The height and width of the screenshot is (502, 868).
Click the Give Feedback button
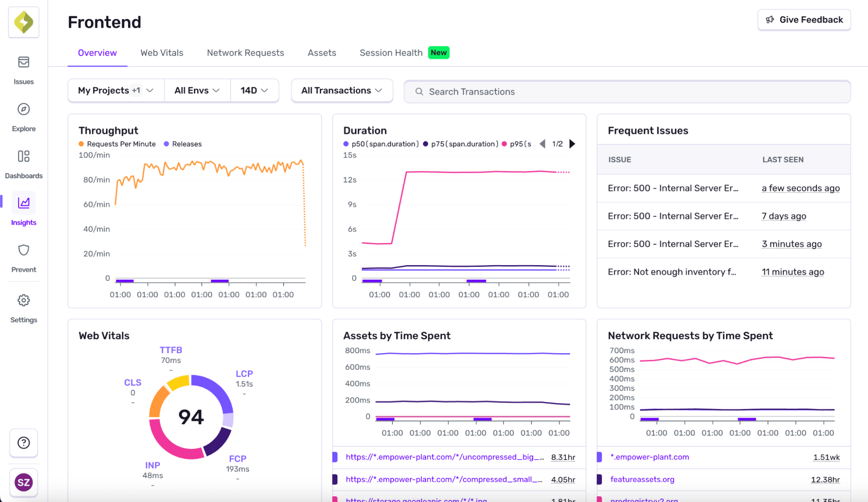[x=803, y=20]
